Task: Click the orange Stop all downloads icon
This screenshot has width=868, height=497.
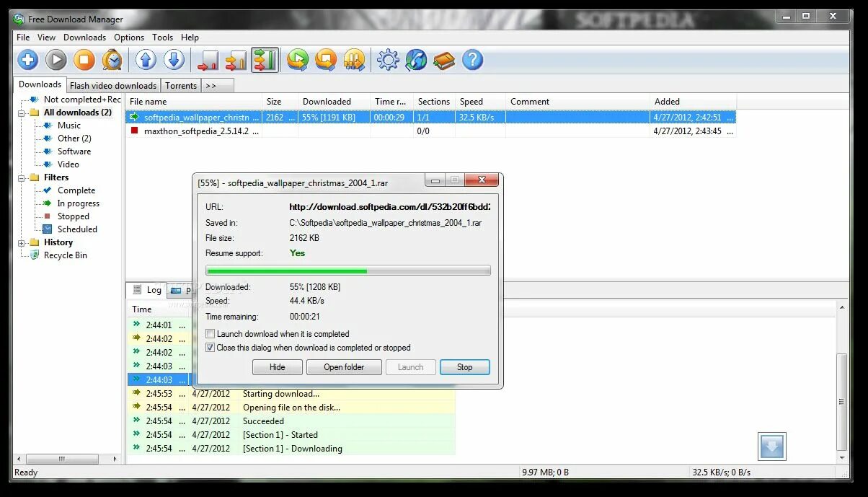Action: coord(326,60)
